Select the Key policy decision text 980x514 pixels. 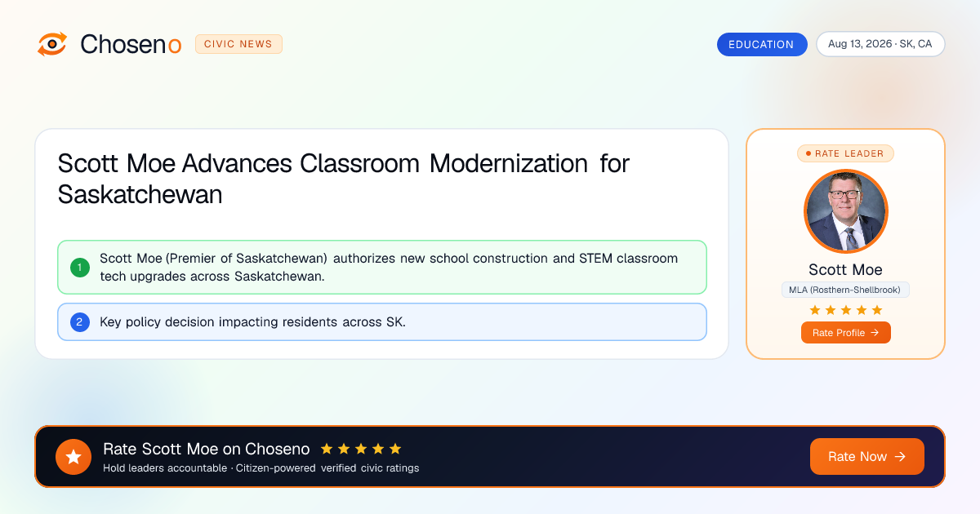(x=252, y=321)
